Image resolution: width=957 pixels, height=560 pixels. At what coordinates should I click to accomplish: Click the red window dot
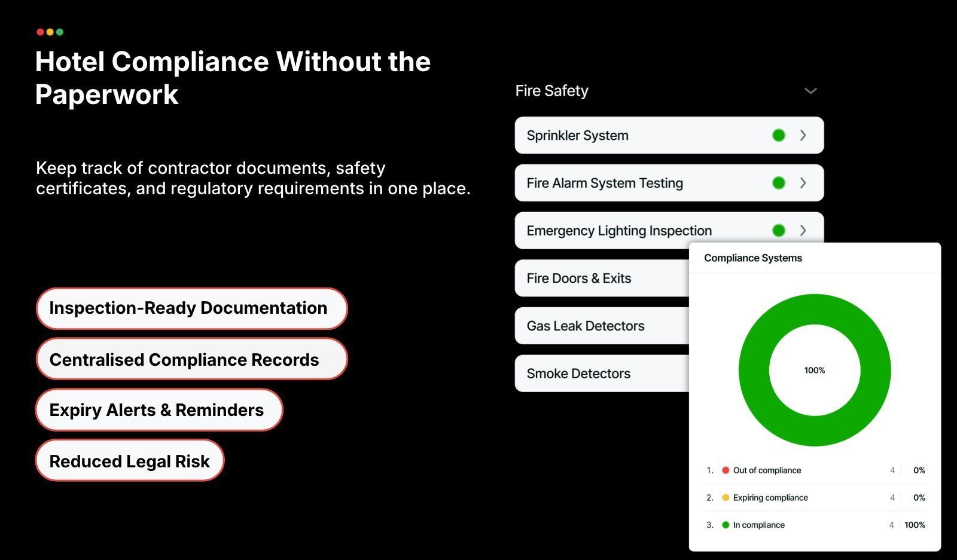pyautogui.click(x=40, y=32)
